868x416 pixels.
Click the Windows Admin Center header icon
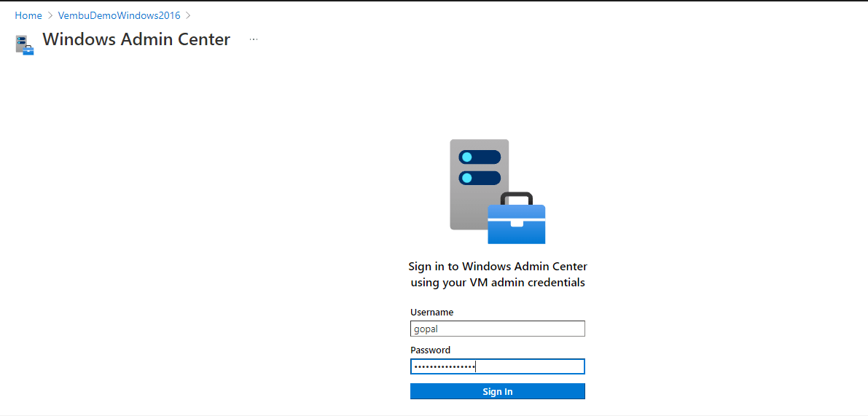pos(25,45)
